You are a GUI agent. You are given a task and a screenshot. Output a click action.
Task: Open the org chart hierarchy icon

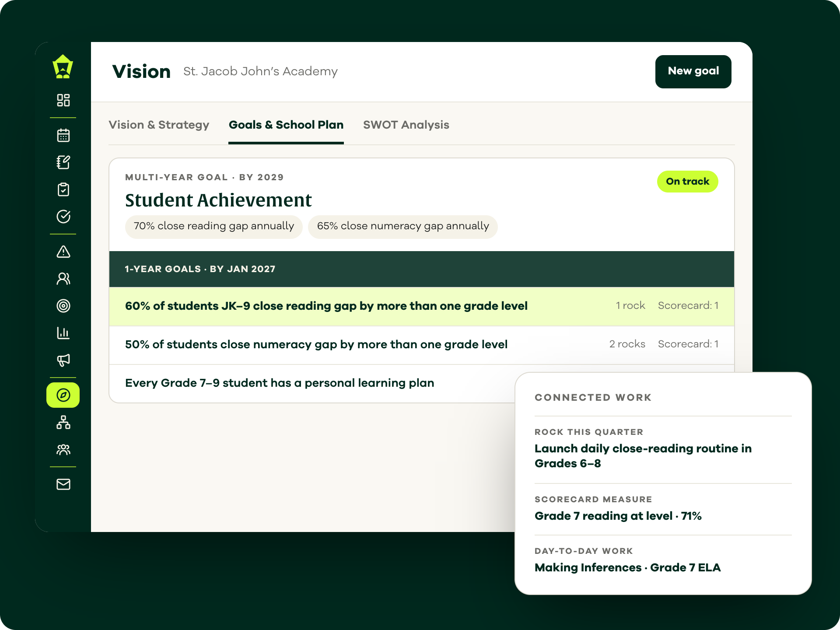63,422
